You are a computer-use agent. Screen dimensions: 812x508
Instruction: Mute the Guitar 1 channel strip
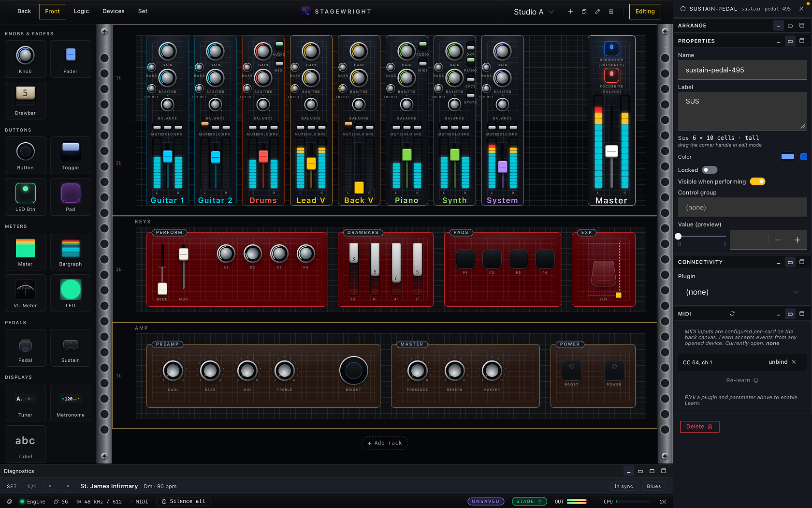click(x=157, y=127)
